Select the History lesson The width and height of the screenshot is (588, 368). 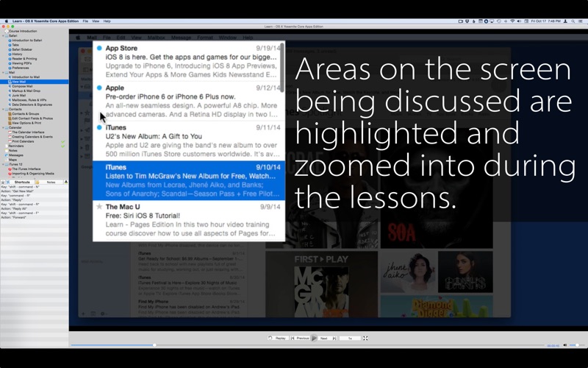17,54
